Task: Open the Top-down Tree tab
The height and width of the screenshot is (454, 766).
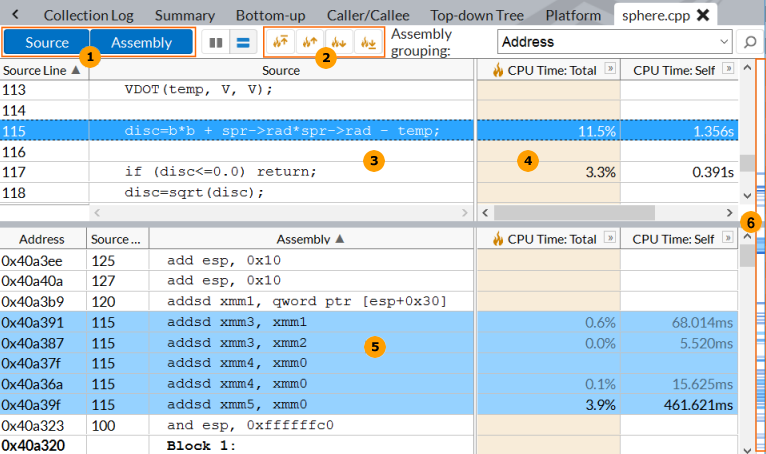Action: 479,15
